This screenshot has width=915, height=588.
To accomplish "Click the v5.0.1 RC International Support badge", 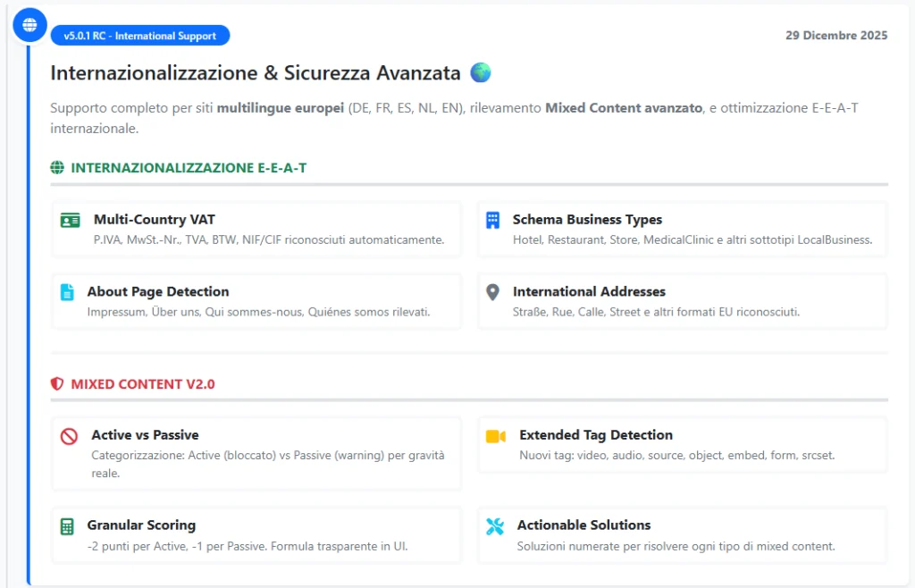I will click(x=140, y=36).
